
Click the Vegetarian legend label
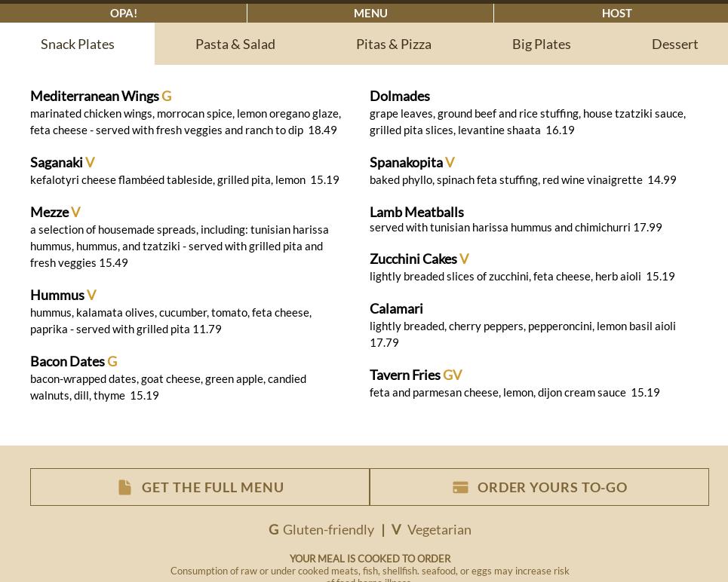point(439,529)
